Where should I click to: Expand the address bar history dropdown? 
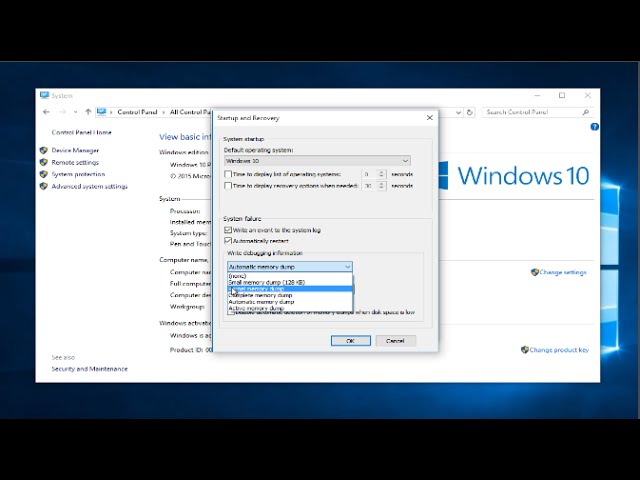(x=458, y=112)
